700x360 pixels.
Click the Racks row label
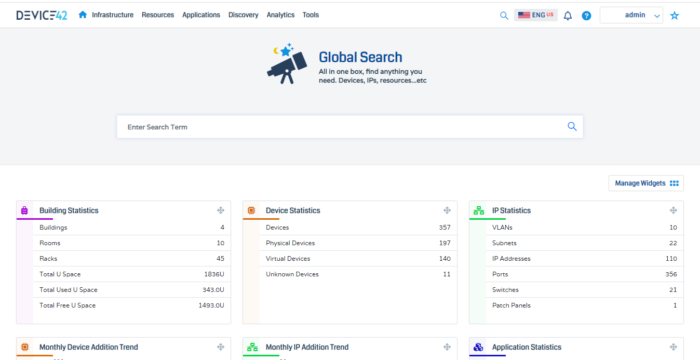point(48,259)
